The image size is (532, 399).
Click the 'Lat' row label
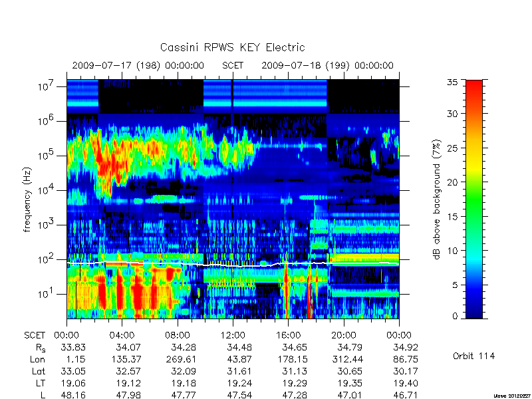[x=39, y=371]
